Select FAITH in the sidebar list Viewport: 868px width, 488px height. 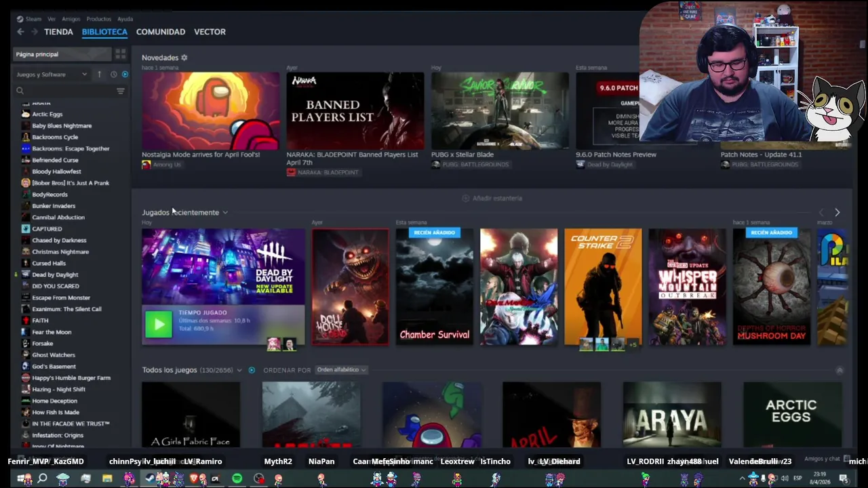click(x=40, y=321)
